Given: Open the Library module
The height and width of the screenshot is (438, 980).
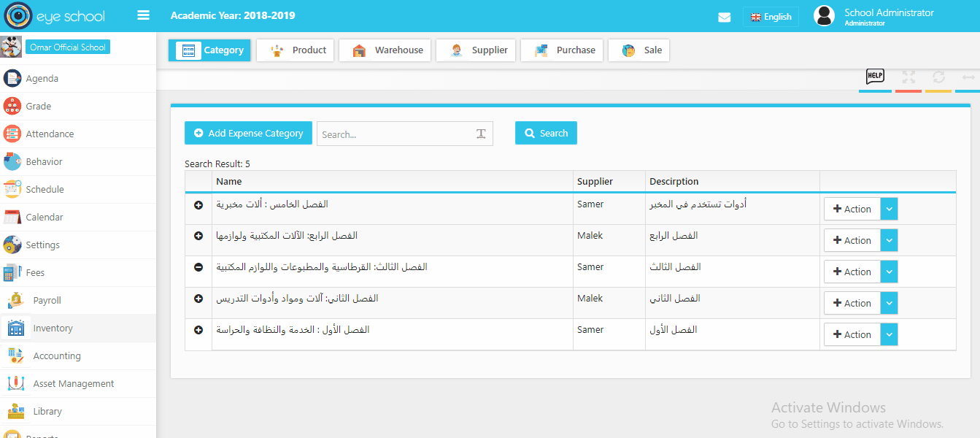Looking at the screenshot, I should coord(78,412).
